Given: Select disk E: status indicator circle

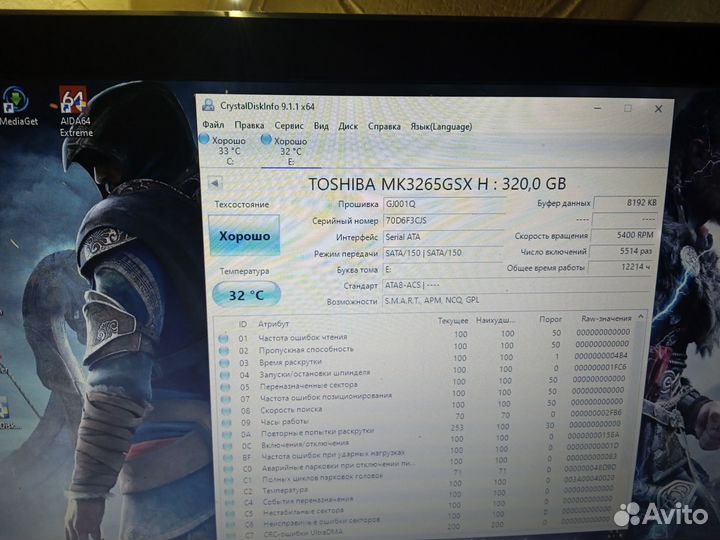Looking at the screenshot, I should pyautogui.click(x=266, y=139).
